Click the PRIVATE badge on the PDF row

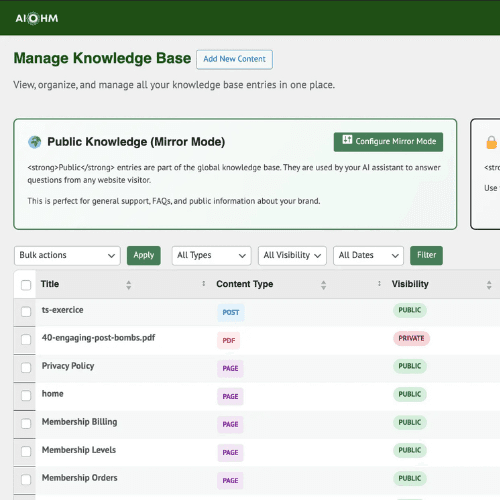[x=411, y=338]
